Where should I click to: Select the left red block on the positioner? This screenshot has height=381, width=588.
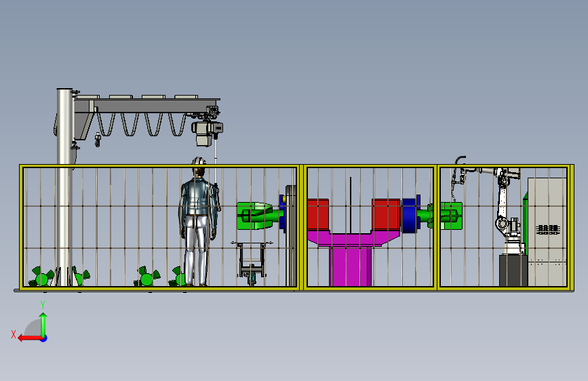click(x=318, y=214)
